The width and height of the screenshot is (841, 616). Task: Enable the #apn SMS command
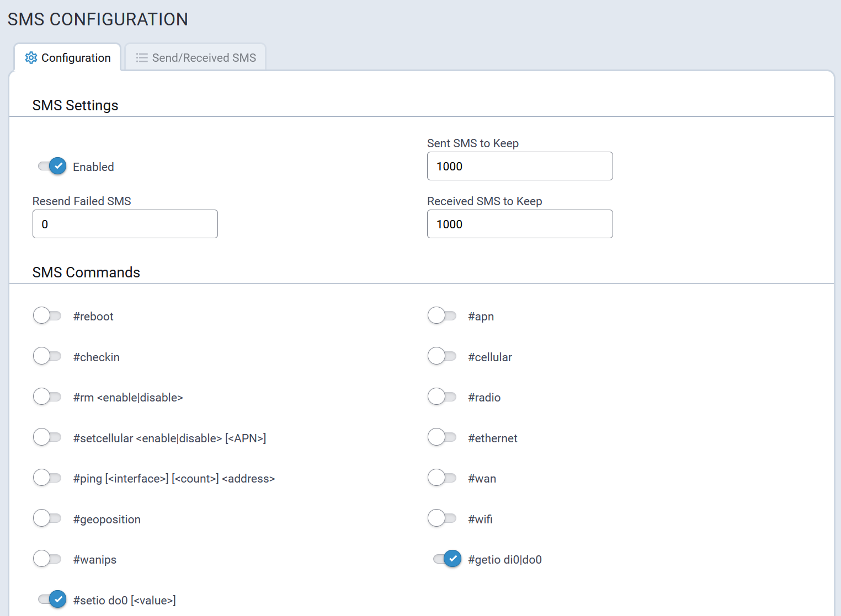point(442,316)
